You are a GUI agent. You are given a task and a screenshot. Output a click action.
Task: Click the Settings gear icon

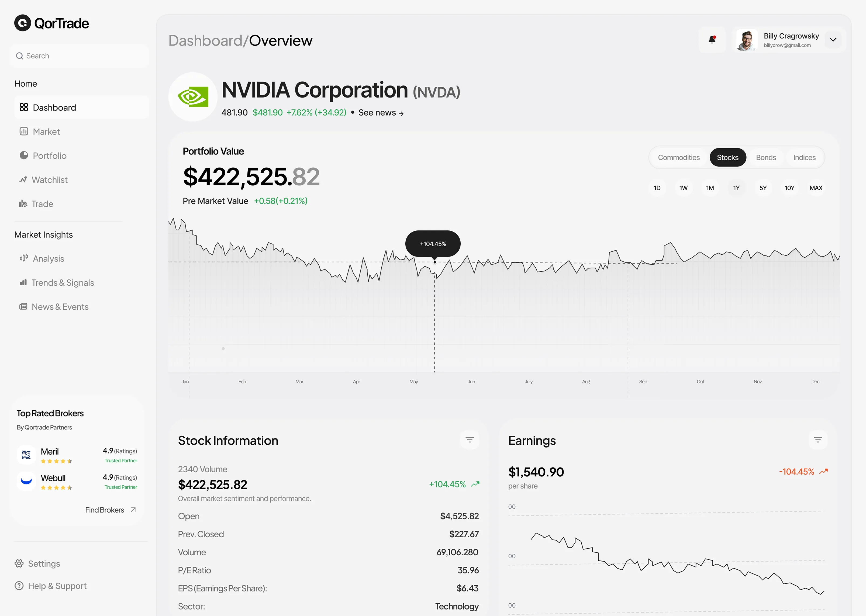(x=19, y=563)
